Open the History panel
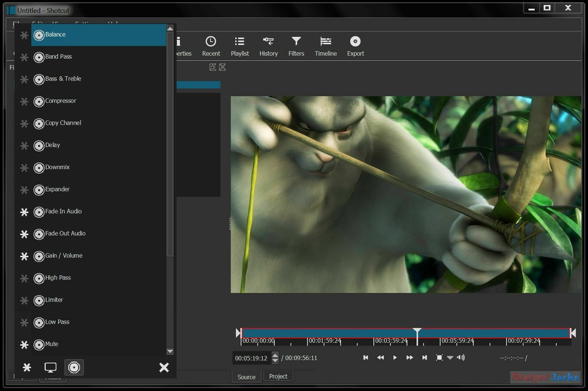 tap(269, 46)
